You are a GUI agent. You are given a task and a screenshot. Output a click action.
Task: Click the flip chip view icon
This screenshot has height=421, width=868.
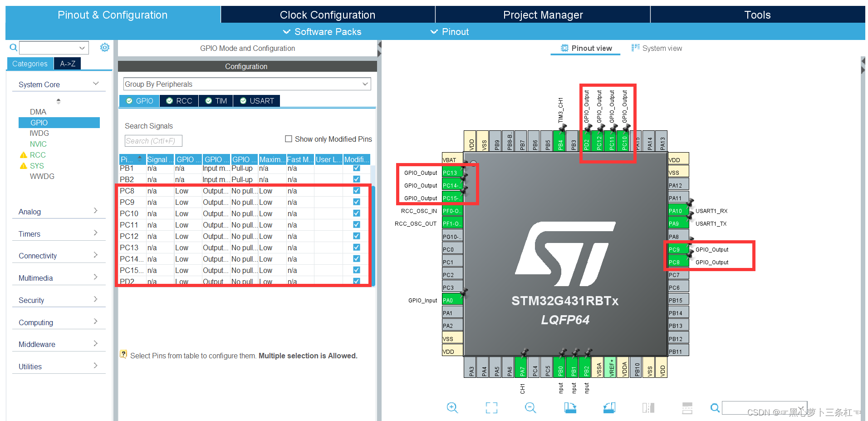648,408
